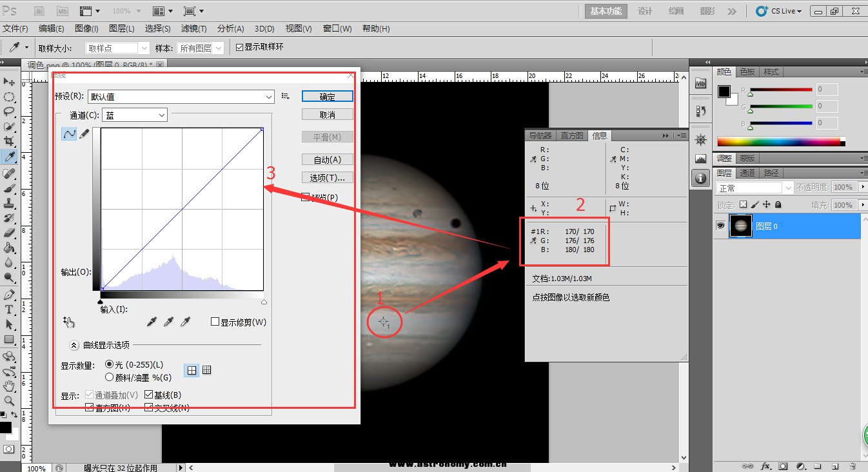868x472 pixels.
Task: Select the Spot Healing Brush tool
Action: click(9, 173)
